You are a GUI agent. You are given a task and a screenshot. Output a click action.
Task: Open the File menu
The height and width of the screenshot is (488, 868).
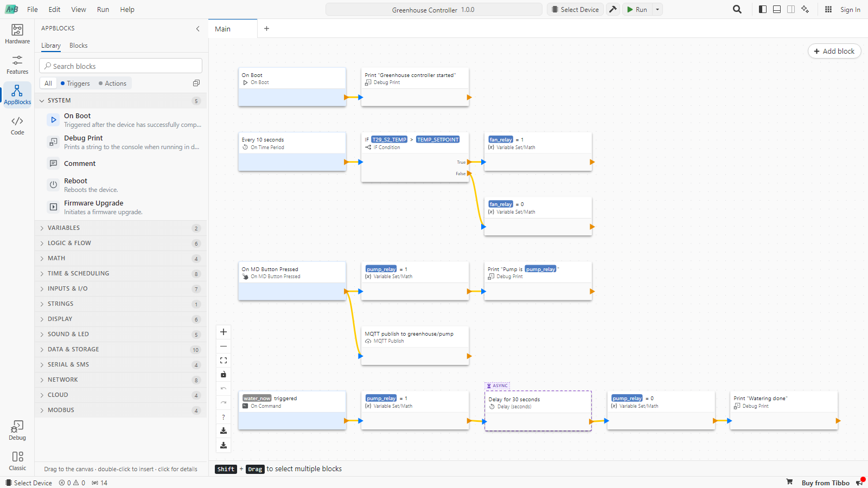coord(33,9)
